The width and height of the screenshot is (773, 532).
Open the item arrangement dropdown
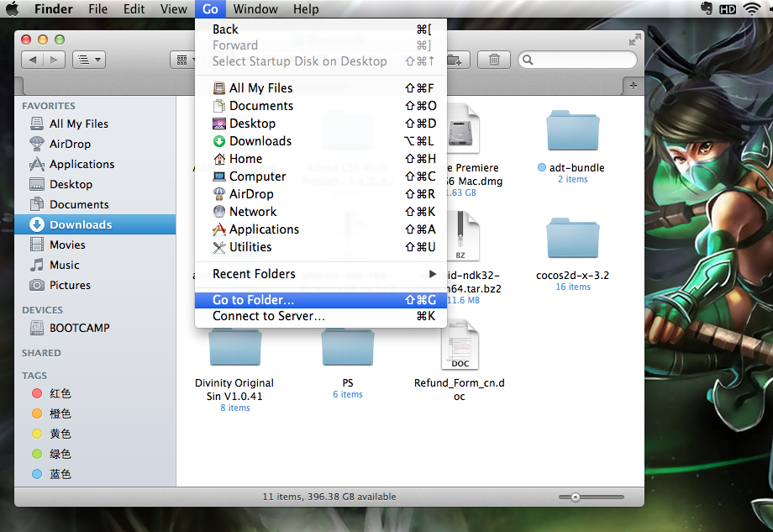click(x=89, y=61)
